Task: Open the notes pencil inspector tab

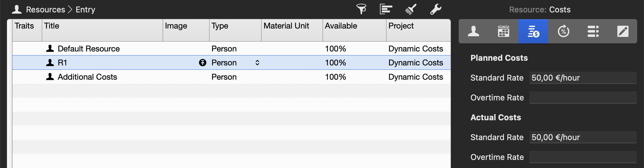Action: point(623,31)
